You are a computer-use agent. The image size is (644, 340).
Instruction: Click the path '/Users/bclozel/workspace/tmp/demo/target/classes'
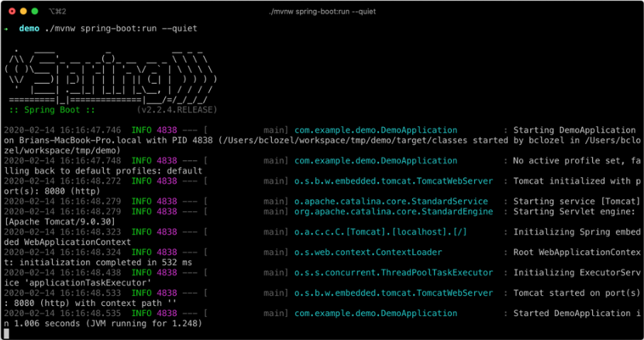pyautogui.click(x=344, y=140)
